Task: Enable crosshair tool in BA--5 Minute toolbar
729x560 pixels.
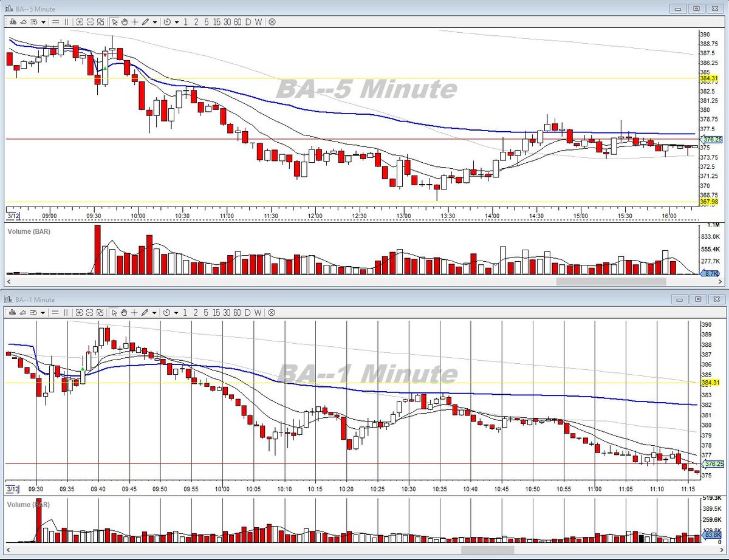Action: click(135, 22)
